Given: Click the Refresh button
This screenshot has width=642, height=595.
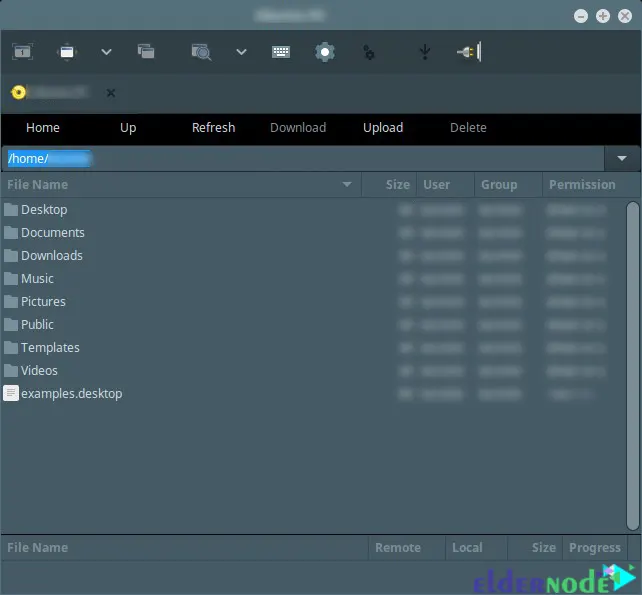Looking at the screenshot, I should click(x=213, y=127).
